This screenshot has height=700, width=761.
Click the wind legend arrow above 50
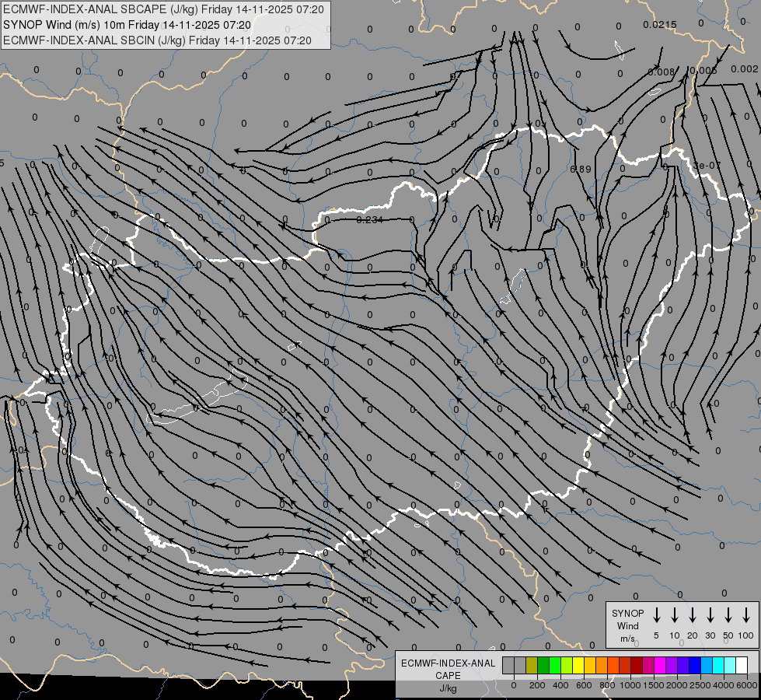[x=728, y=615]
